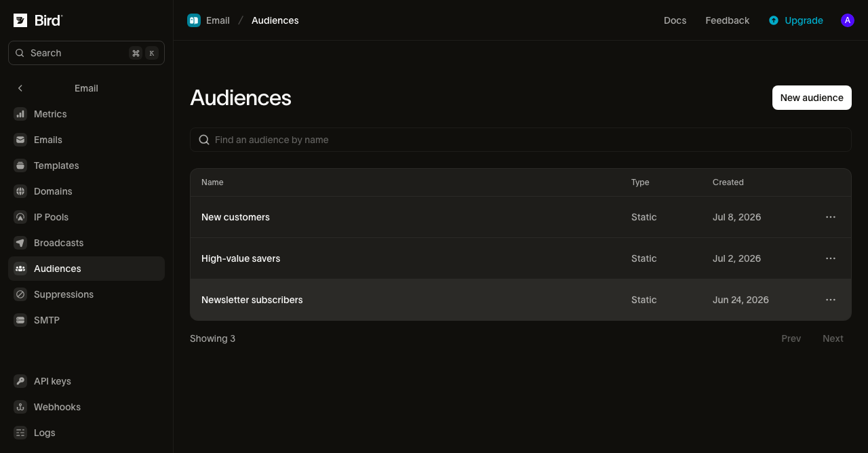Navigate to Domains
Screen dimensions: 868x453
click(86, 191)
